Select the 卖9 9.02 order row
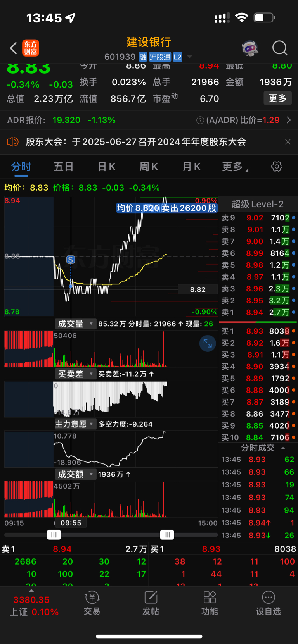Image resolution: width=298 pixels, height=644 pixels. pyautogui.click(x=258, y=218)
